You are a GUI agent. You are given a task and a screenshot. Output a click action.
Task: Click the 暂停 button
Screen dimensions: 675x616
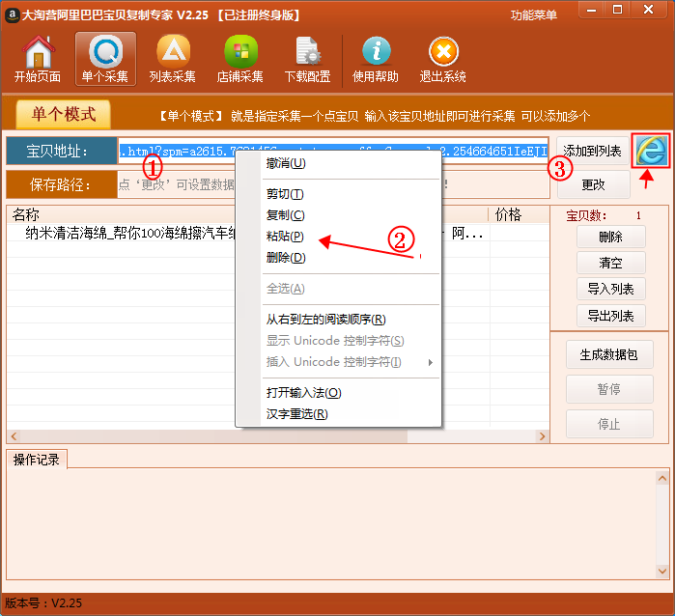[609, 389]
